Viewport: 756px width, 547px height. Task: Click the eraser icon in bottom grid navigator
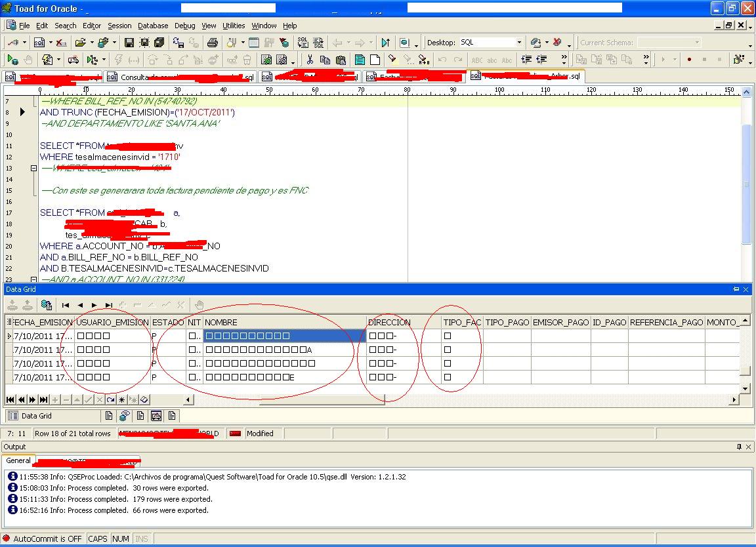[144, 399]
